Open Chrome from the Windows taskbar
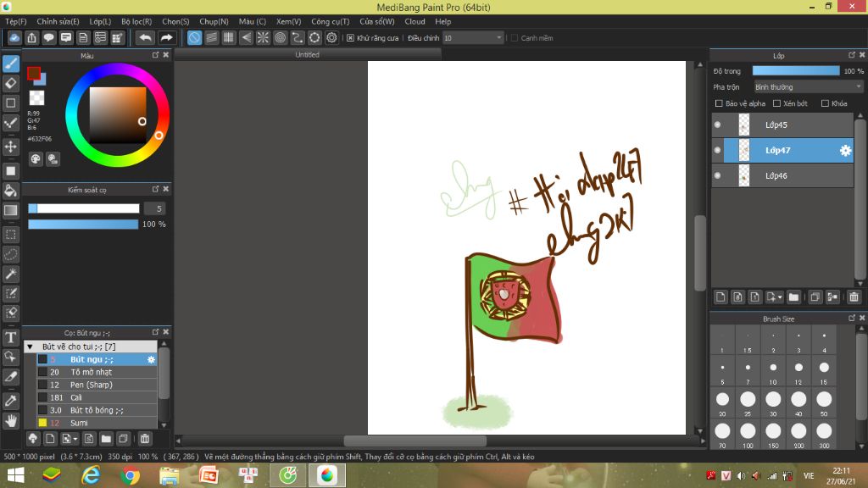The image size is (868, 488). [x=130, y=475]
